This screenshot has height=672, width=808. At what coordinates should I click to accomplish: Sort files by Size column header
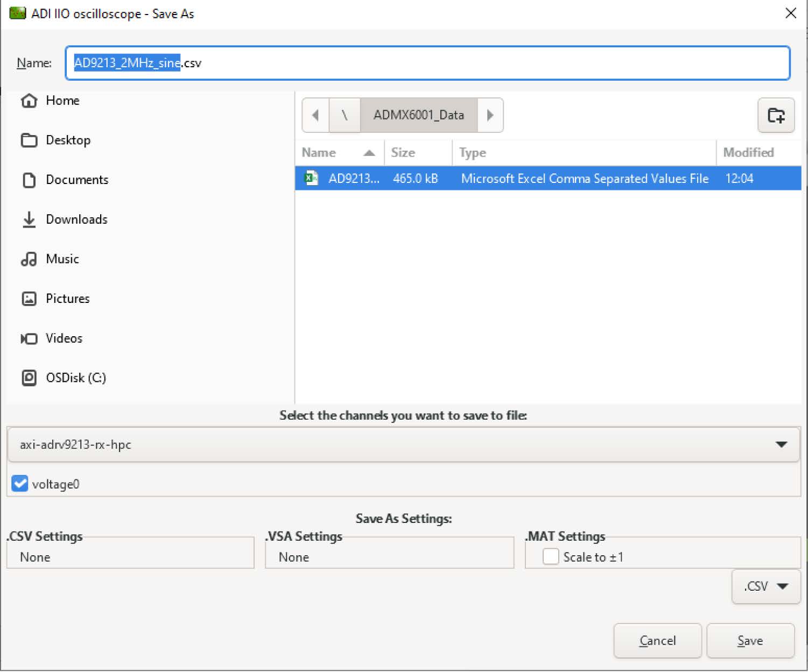[403, 153]
